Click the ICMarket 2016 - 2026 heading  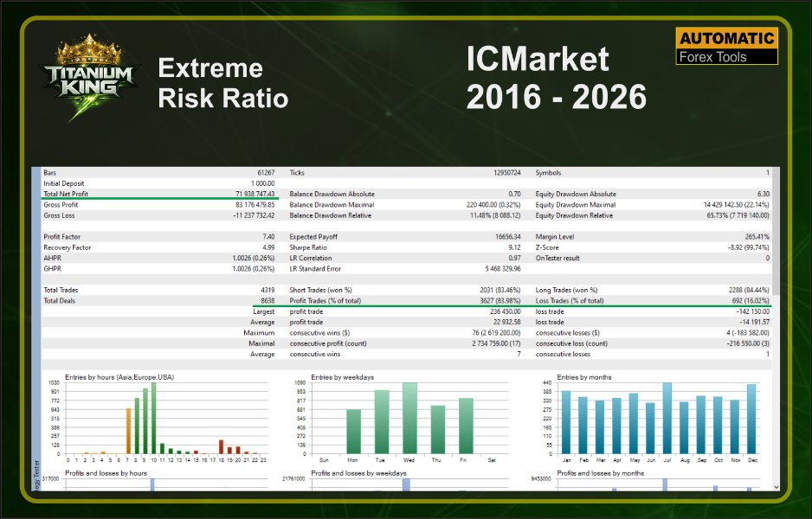click(x=556, y=78)
